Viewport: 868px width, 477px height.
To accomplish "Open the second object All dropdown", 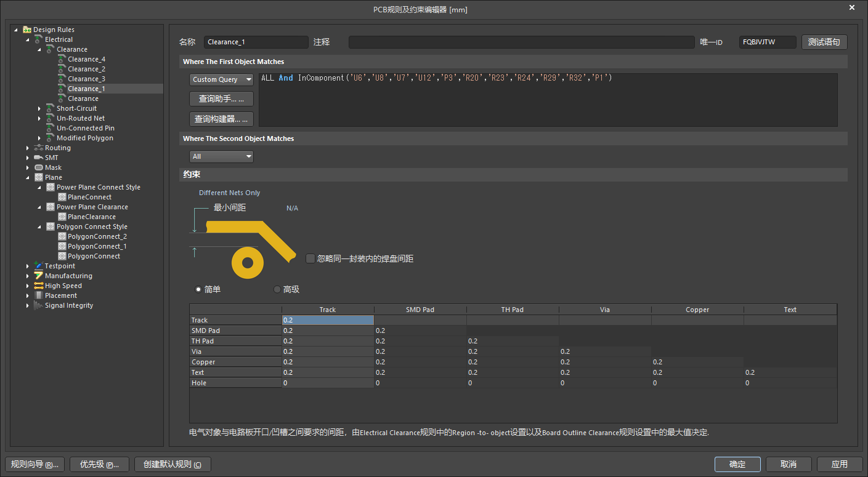I will [x=221, y=156].
